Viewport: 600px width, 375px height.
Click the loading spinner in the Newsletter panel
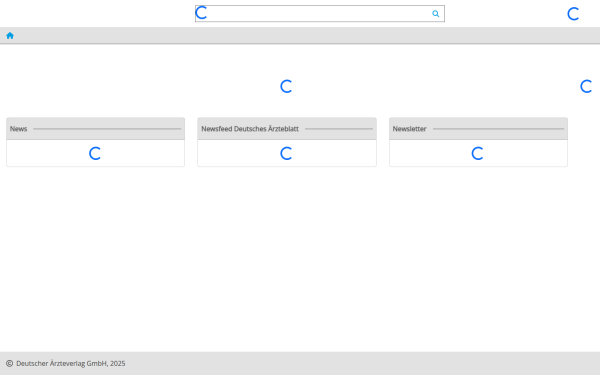[x=477, y=153]
